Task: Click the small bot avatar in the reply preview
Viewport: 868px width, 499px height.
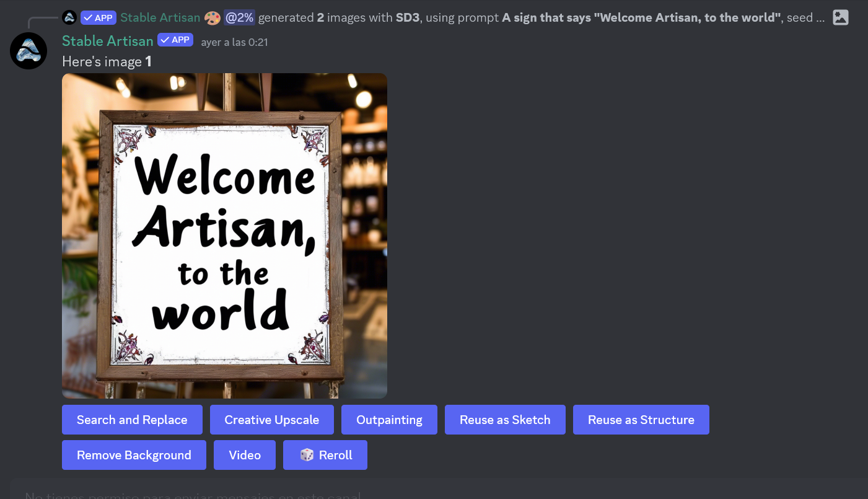Action: [x=69, y=17]
